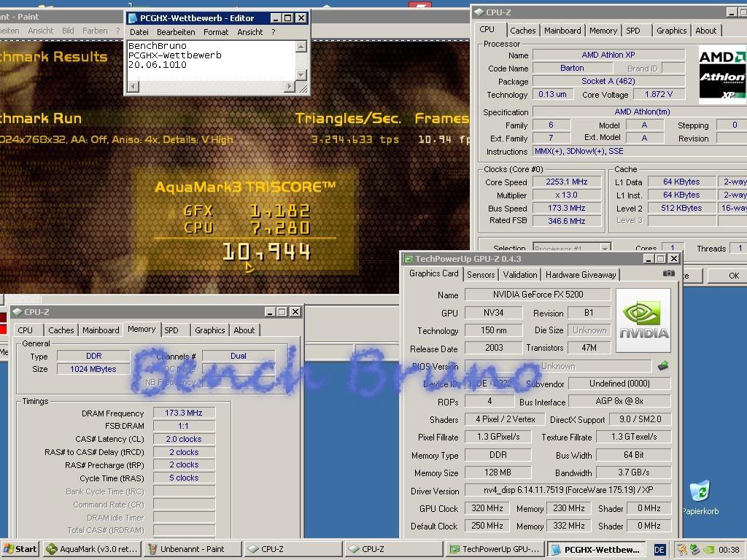Viewport: 747px width, 560px height.
Task: Open Caches tab in lower CPU-Z window
Action: [x=61, y=330]
